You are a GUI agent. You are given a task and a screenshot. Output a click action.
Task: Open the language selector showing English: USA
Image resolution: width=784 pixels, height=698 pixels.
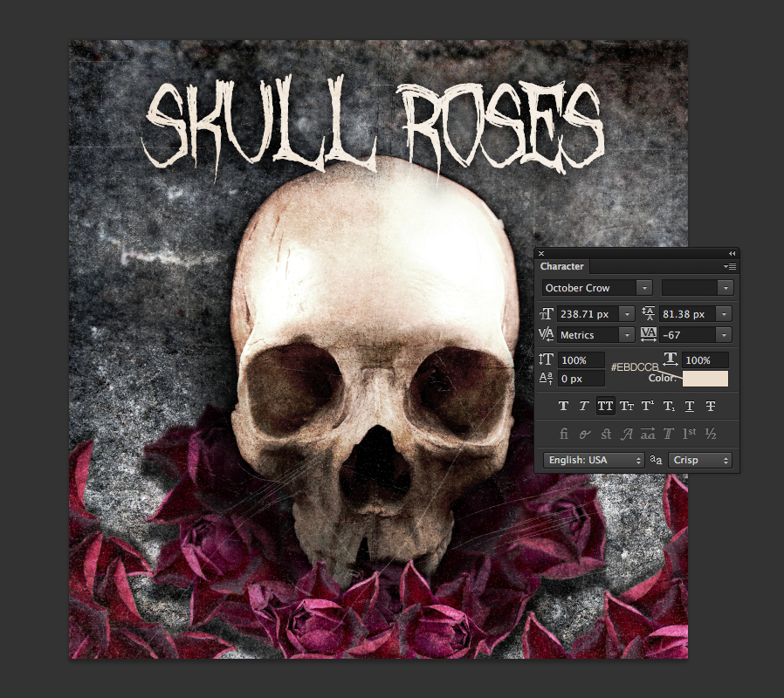593,460
